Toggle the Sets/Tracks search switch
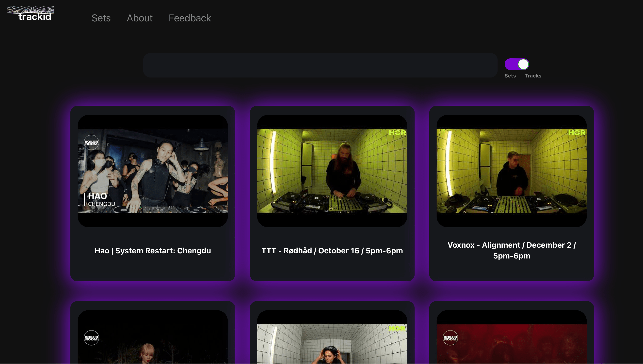This screenshot has width=643, height=364. 517,64
